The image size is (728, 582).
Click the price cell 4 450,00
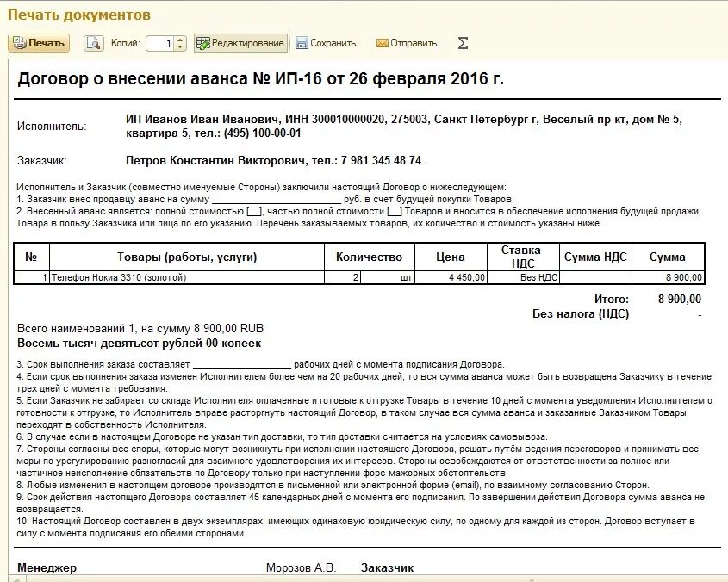click(x=451, y=277)
